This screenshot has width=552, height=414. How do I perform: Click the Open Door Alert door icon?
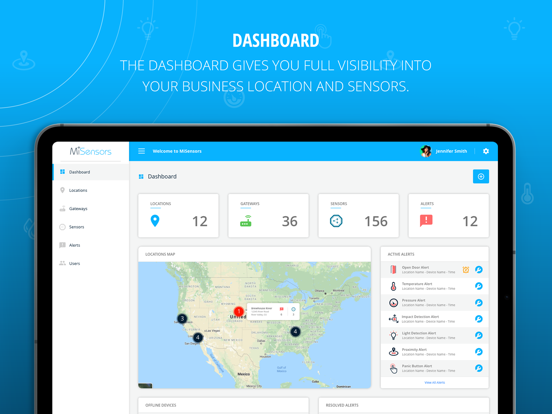pyautogui.click(x=393, y=270)
